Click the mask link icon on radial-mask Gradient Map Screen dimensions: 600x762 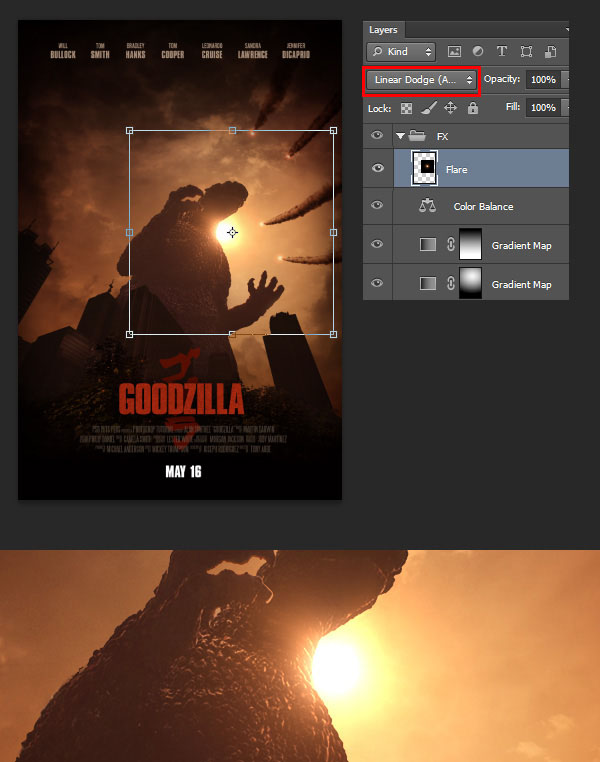[451, 283]
